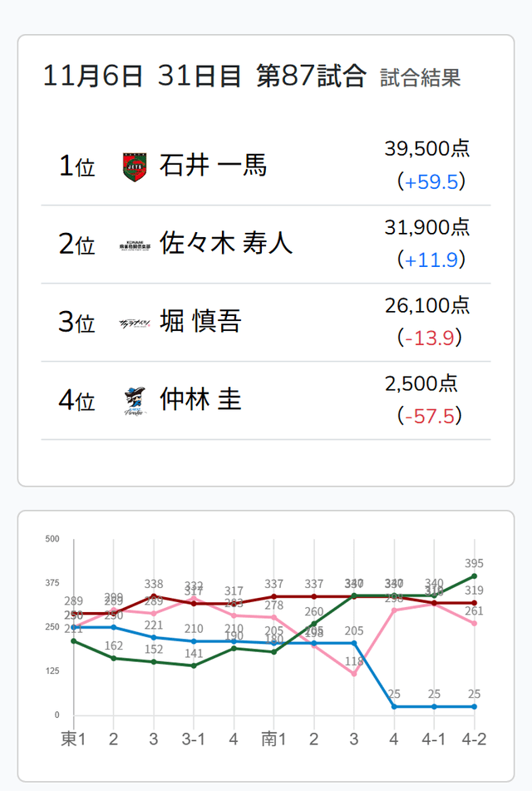Click the 試合結果 heading label

(421, 78)
